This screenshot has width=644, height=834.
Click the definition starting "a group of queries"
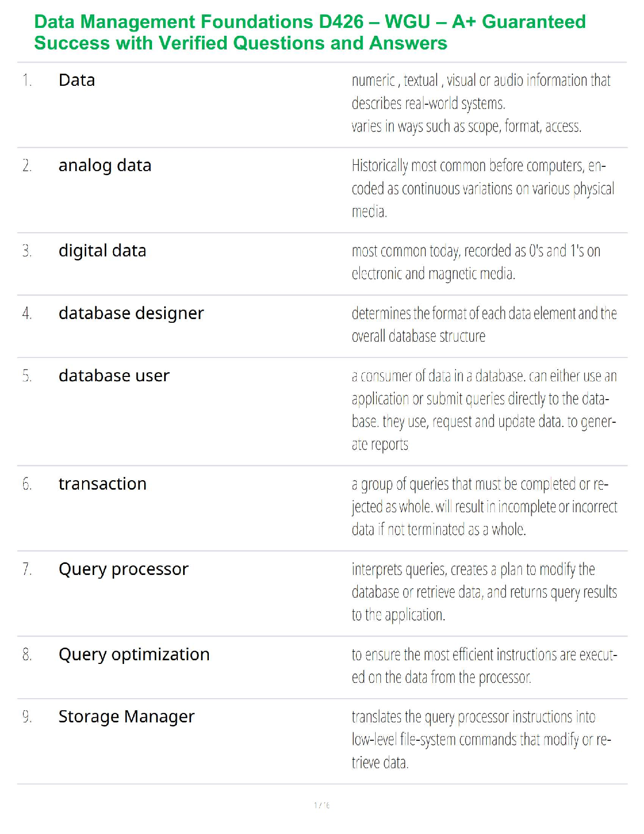[x=484, y=507]
